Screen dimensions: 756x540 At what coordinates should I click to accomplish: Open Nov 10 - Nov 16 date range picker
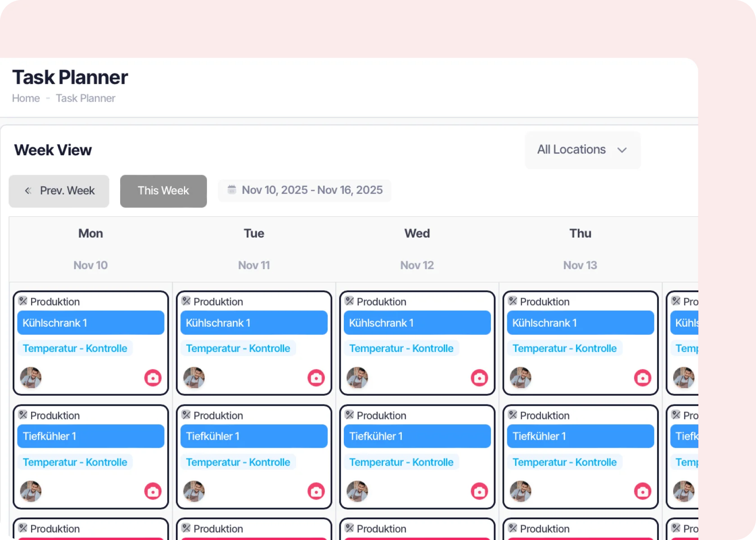click(305, 190)
